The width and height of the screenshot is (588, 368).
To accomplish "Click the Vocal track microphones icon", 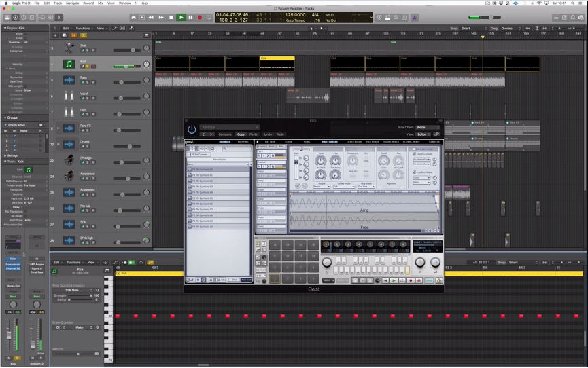I will coord(69,96).
